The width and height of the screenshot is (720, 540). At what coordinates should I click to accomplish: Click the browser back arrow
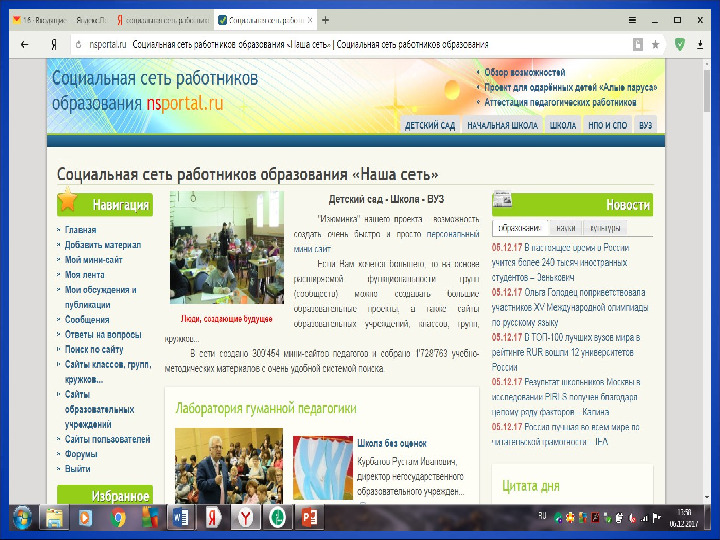pyautogui.click(x=24, y=45)
